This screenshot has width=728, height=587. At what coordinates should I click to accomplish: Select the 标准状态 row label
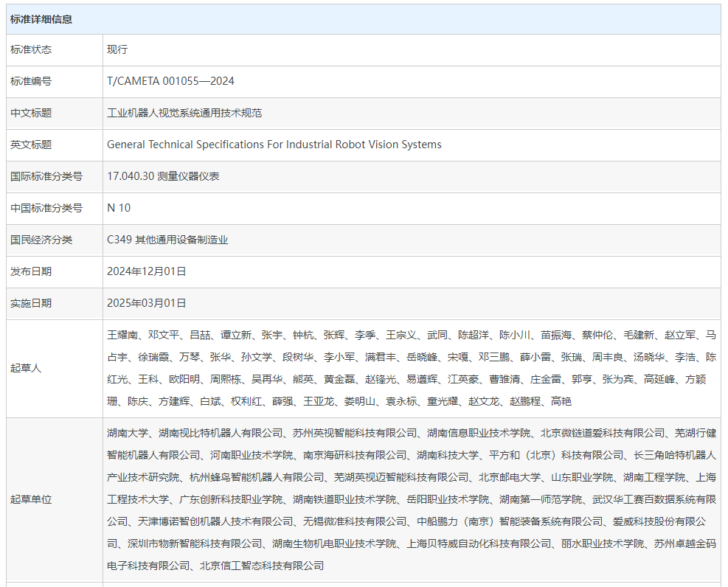[31, 50]
